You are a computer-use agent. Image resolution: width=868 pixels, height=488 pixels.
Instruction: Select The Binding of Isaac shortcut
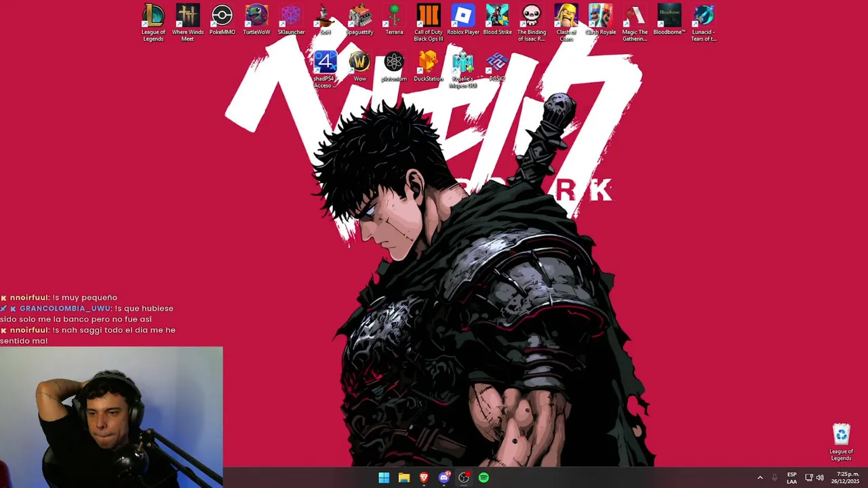point(532,23)
